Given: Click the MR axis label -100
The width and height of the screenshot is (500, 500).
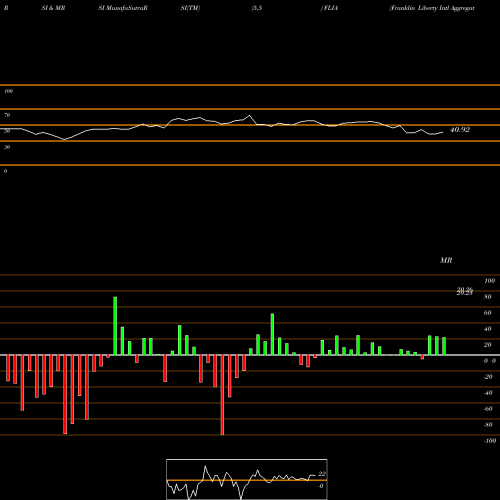Looking at the screenshot, I should 489,441.
